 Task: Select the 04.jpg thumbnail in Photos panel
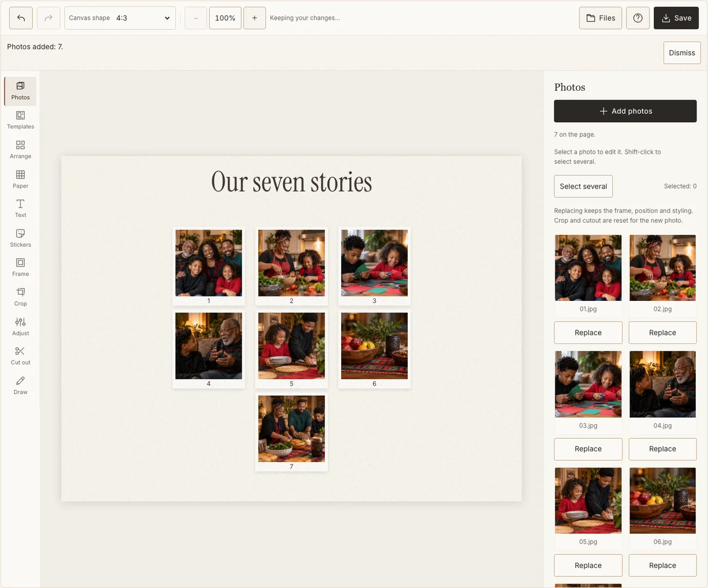(x=663, y=384)
